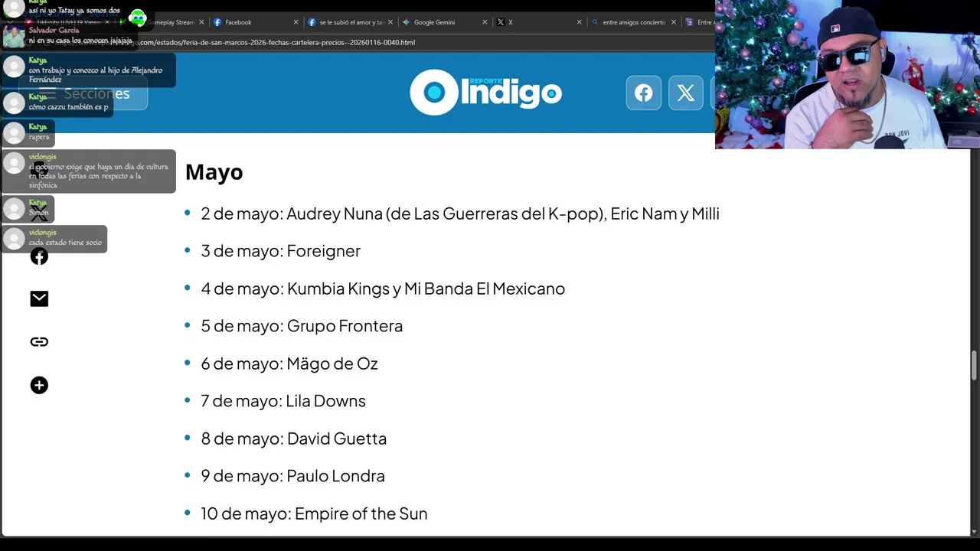The height and width of the screenshot is (551, 980).
Task: Go to Reporte Indigo home logo
Action: click(485, 93)
